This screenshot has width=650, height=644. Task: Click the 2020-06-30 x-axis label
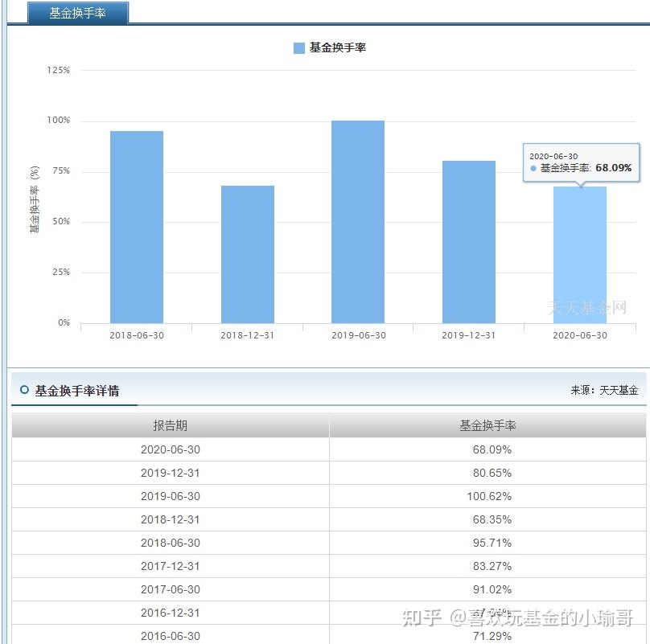coord(580,335)
